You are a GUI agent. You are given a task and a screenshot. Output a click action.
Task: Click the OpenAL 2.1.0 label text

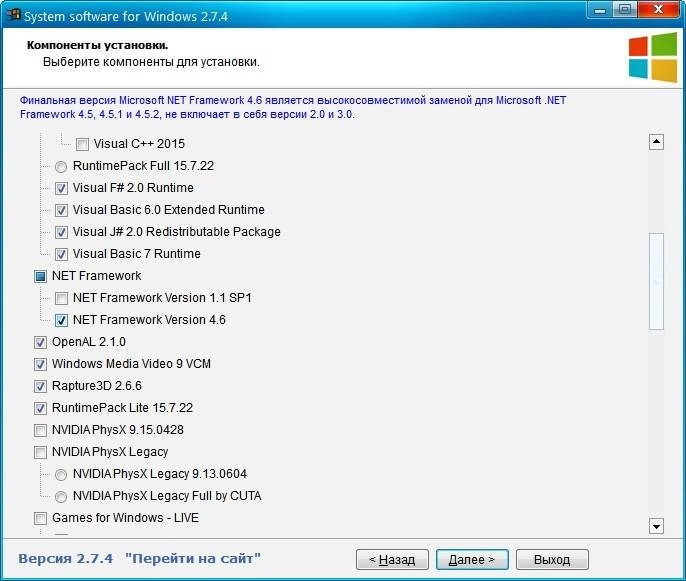(89, 342)
